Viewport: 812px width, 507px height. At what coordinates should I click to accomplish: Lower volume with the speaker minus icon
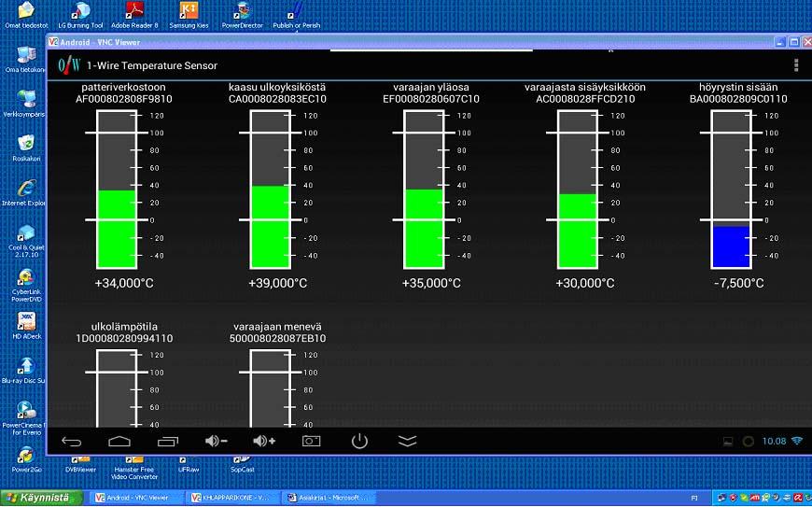[x=217, y=441]
